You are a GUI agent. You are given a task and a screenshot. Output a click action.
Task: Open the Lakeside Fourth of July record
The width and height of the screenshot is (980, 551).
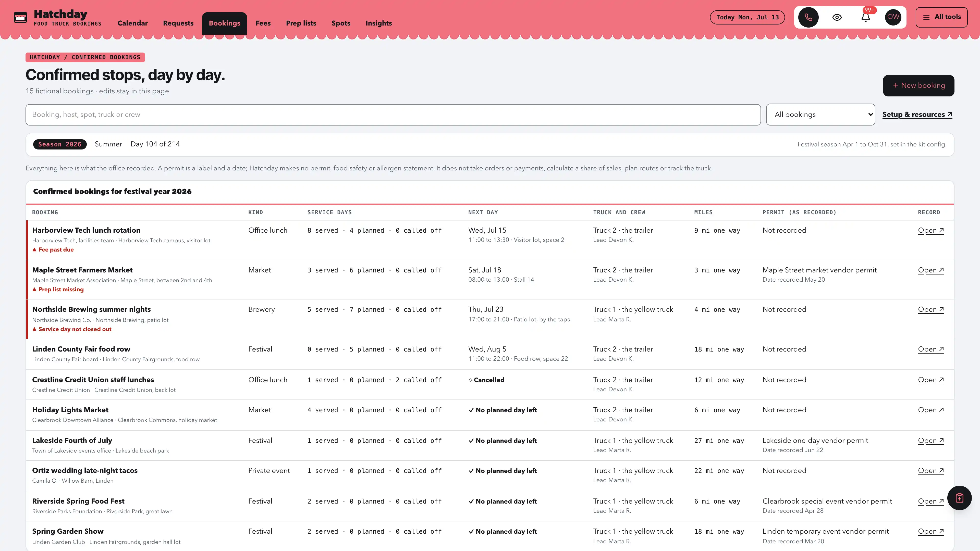930,440
